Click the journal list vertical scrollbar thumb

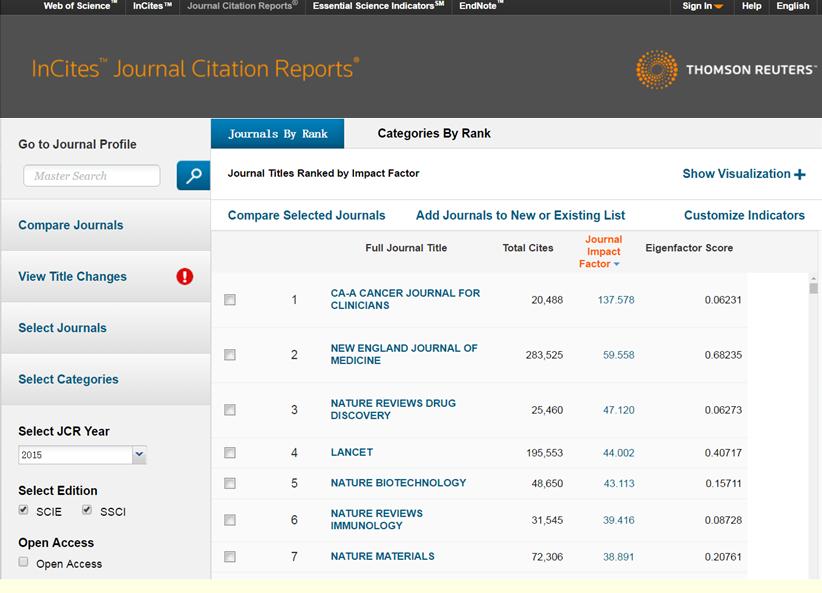pyautogui.click(x=813, y=288)
